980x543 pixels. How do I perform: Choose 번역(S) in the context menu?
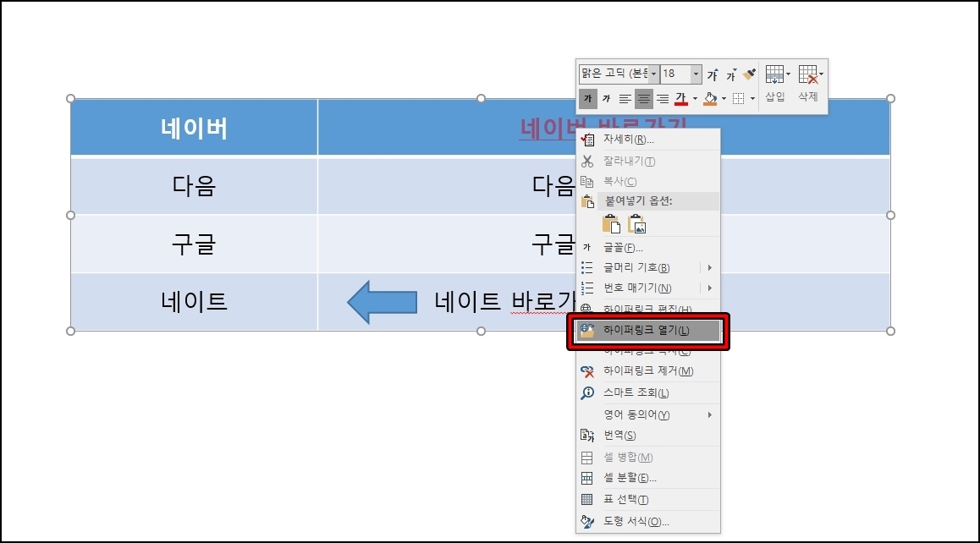(647, 436)
